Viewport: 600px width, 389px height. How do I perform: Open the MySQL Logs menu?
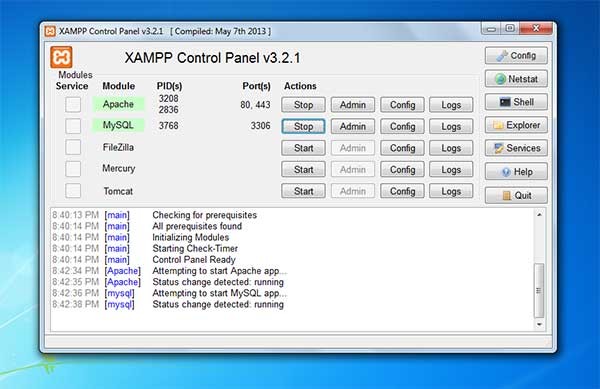click(451, 126)
